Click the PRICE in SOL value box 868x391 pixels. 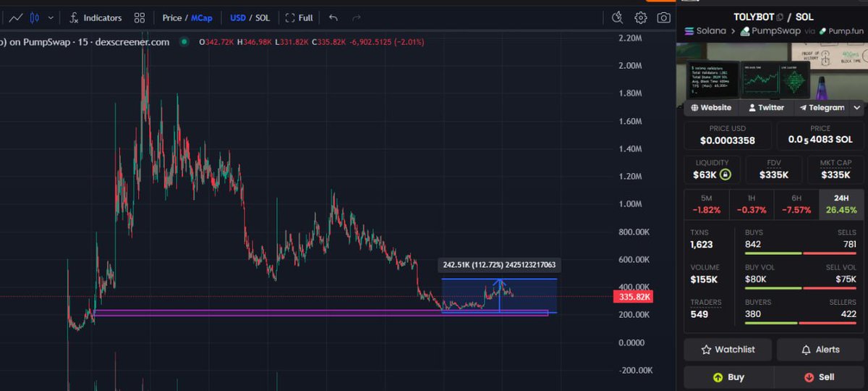coord(820,135)
